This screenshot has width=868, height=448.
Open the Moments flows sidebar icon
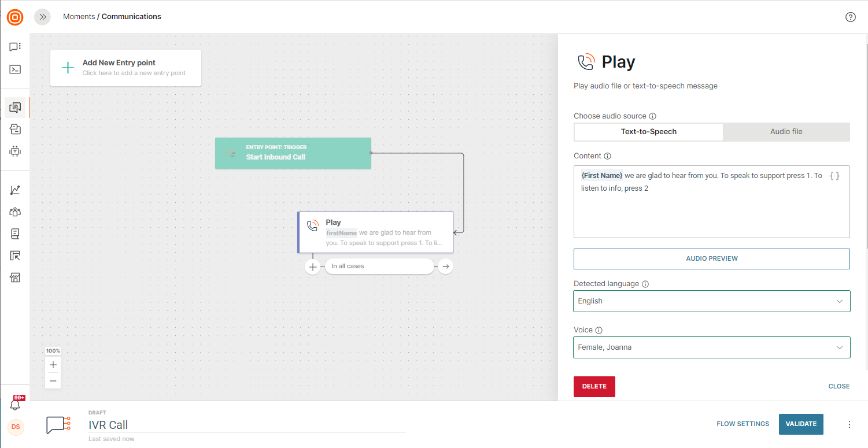tap(15, 108)
